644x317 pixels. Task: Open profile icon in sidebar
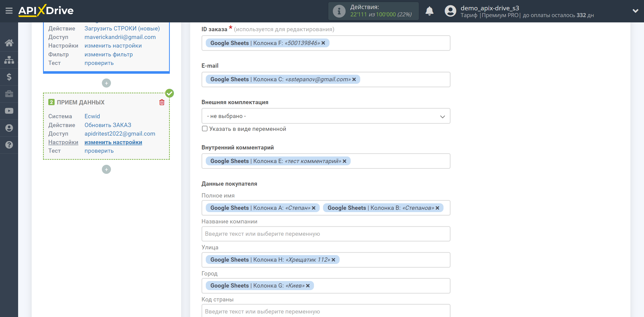pyautogui.click(x=9, y=128)
